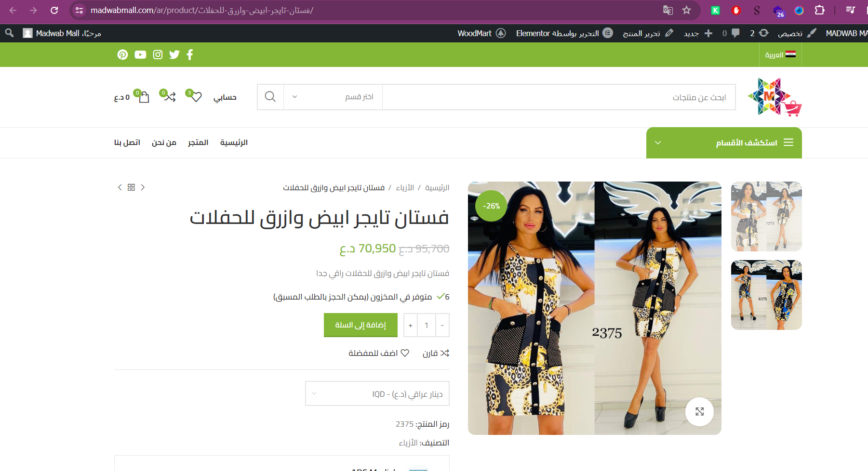Expand the استكشف الأقسام departments menu
Image resolution: width=868 pixels, height=471 pixels.
724,143
